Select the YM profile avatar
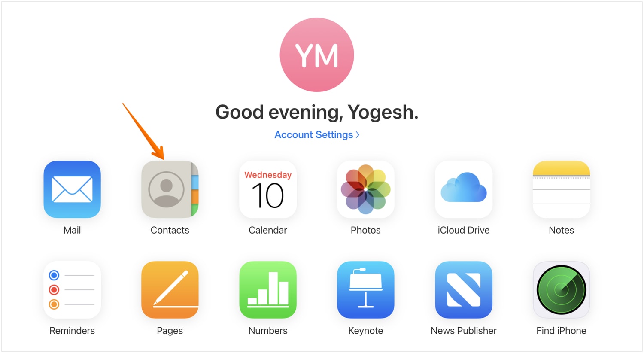Viewport: 644px width, 353px height. [317, 55]
